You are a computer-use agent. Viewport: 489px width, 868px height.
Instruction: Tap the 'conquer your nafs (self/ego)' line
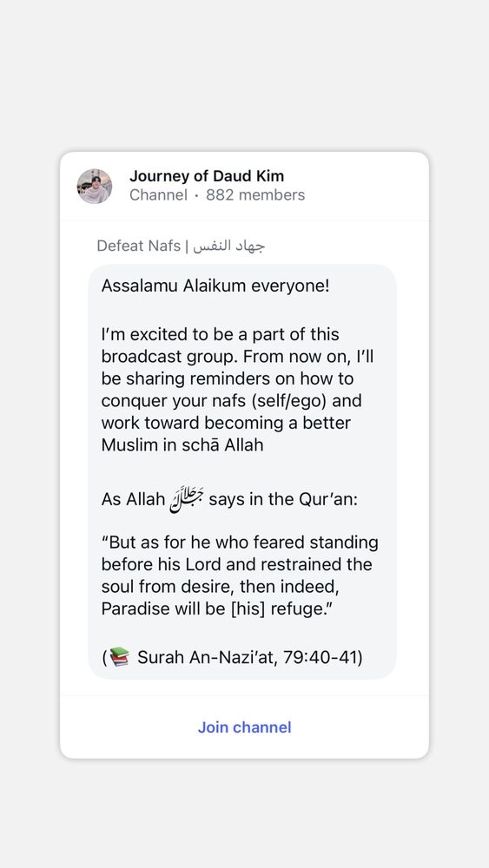coord(232,401)
